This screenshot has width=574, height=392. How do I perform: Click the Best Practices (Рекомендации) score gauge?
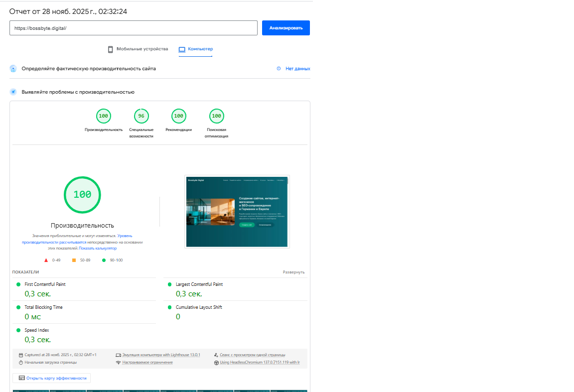(x=178, y=116)
